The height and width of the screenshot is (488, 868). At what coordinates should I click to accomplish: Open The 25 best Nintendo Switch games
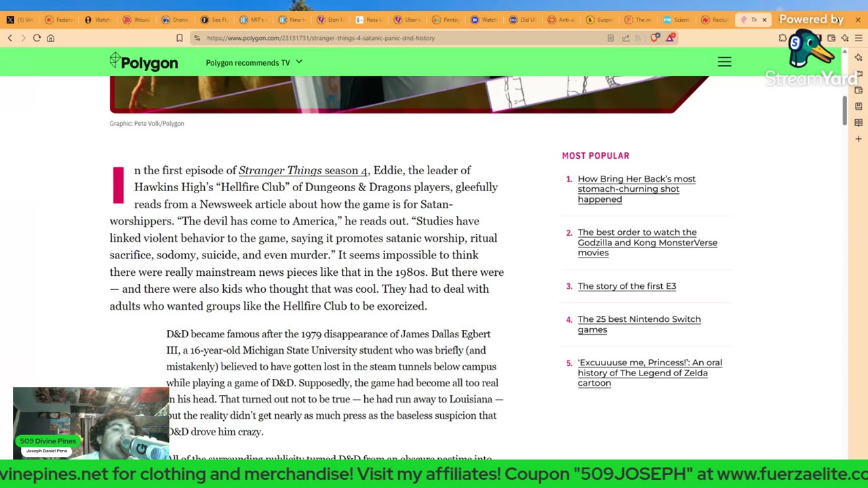coord(639,325)
